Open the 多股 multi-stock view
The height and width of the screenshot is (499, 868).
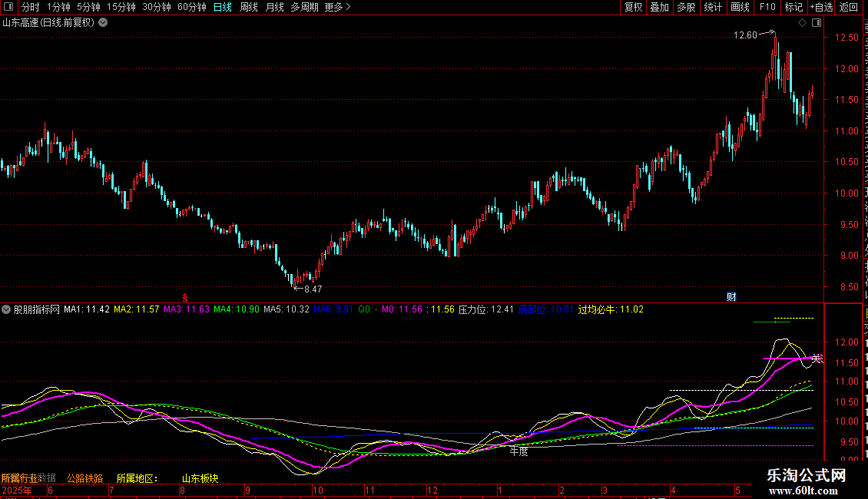[686, 7]
